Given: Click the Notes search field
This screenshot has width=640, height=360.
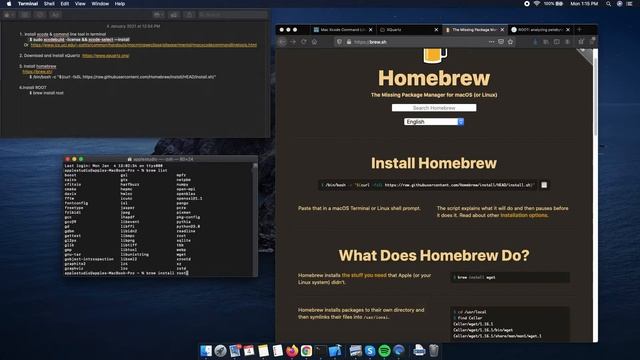Looking at the screenshot, I should [232, 15].
